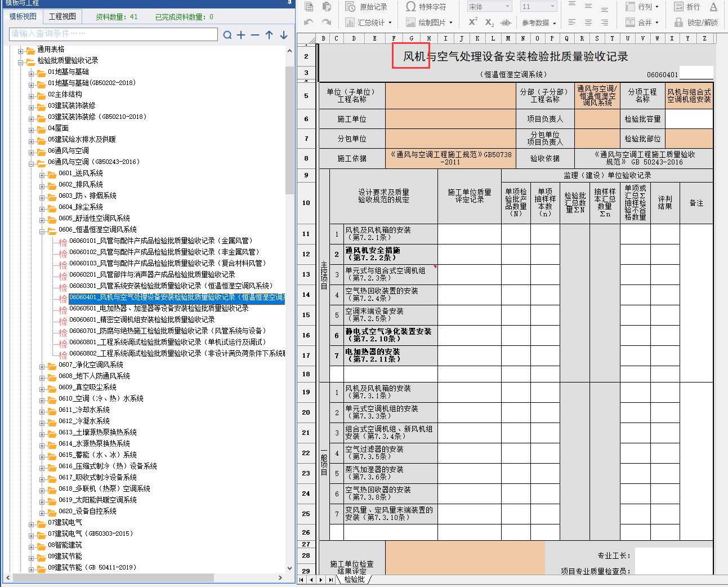Click row header 10 in spreadsheet
728x587 pixels.
(x=306, y=203)
